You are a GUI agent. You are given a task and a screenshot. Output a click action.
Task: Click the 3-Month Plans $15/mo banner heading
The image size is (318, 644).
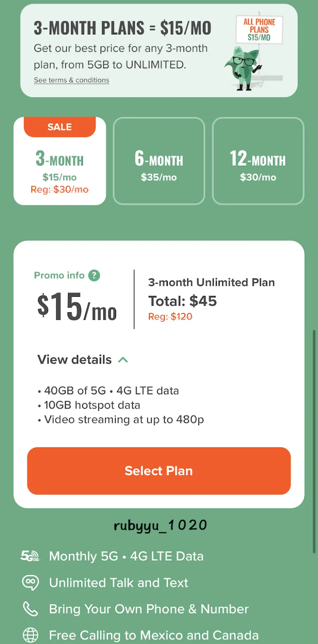[x=122, y=28]
